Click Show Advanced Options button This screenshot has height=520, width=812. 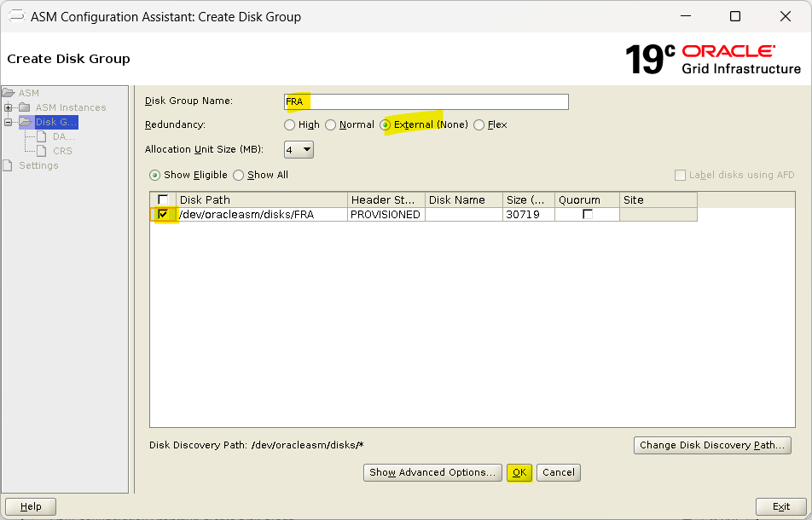432,472
